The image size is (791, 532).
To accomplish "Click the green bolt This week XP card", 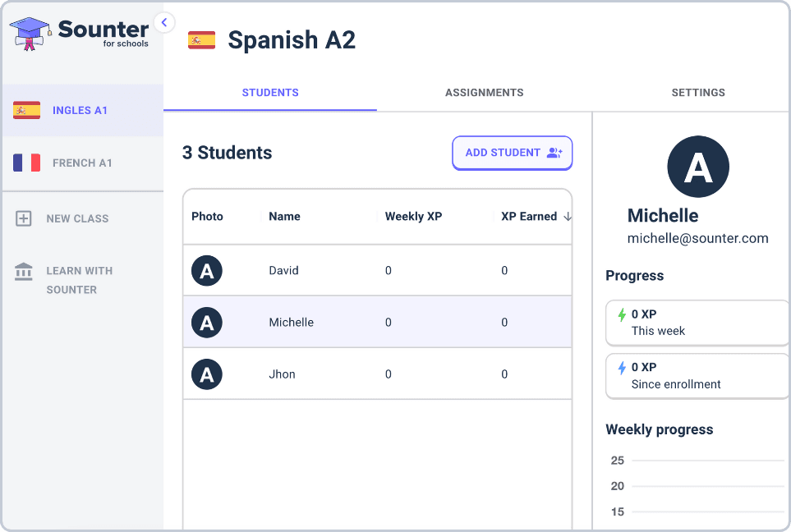I will (x=697, y=323).
